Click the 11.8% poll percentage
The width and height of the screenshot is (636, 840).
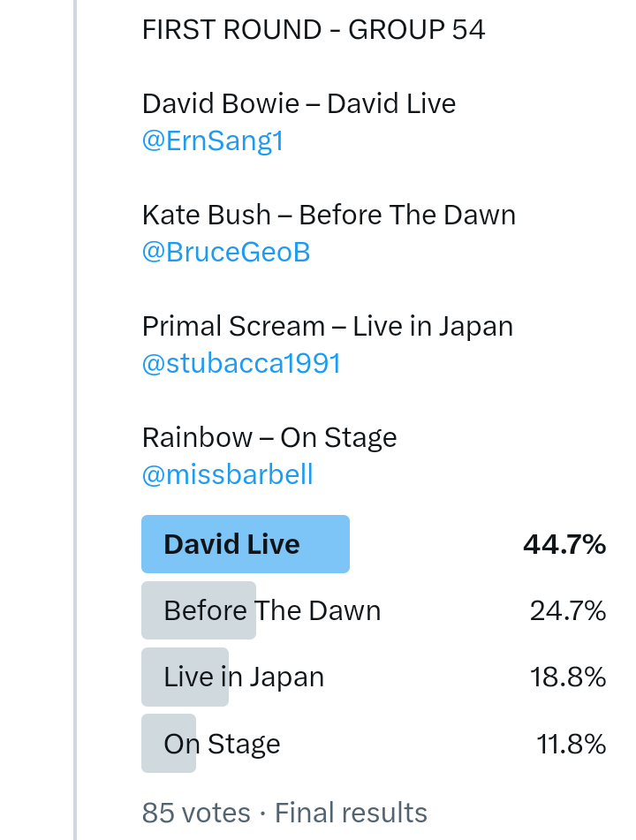(571, 744)
